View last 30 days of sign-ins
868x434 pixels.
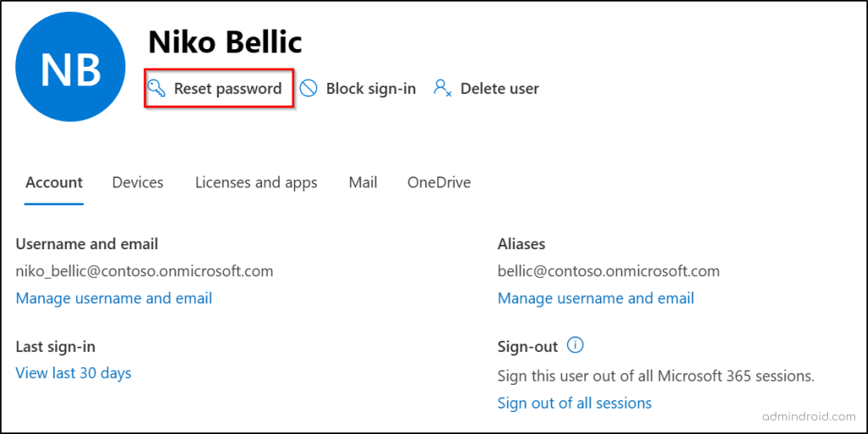tap(74, 373)
